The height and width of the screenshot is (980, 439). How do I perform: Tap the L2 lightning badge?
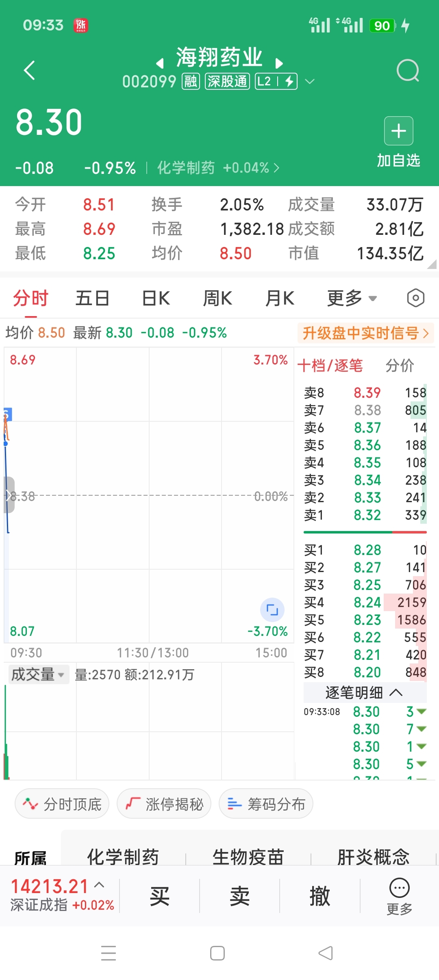[276, 81]
